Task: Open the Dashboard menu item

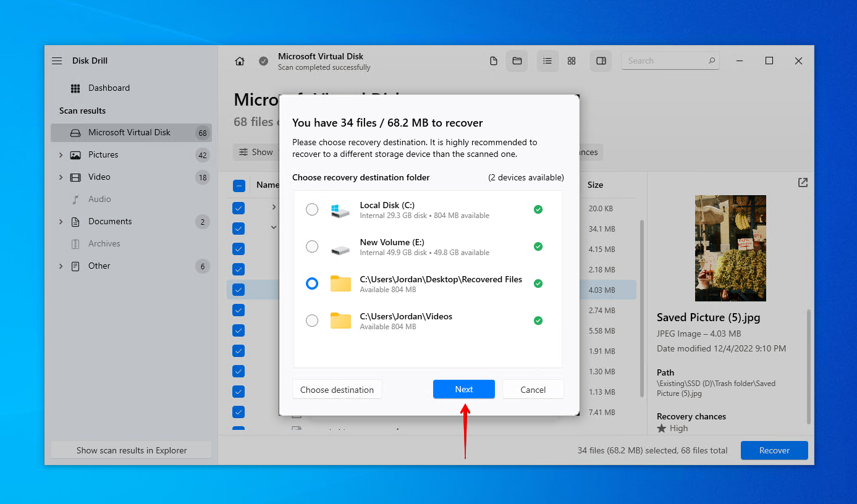Action: point(109,88)
